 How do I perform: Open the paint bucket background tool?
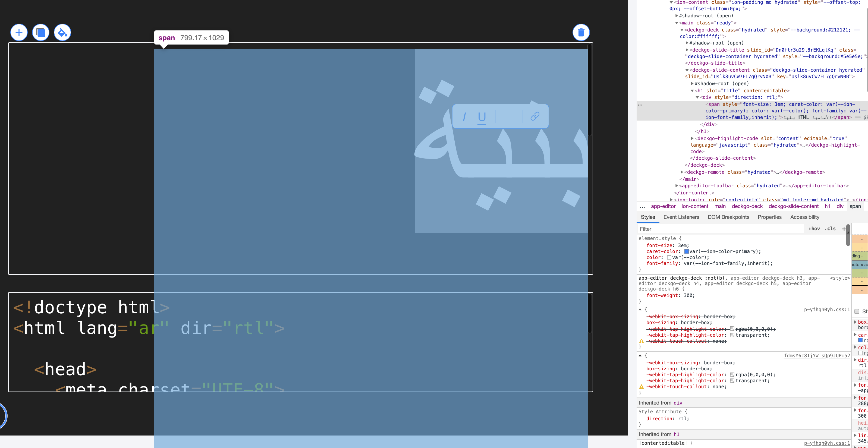(x=62, y=33)
